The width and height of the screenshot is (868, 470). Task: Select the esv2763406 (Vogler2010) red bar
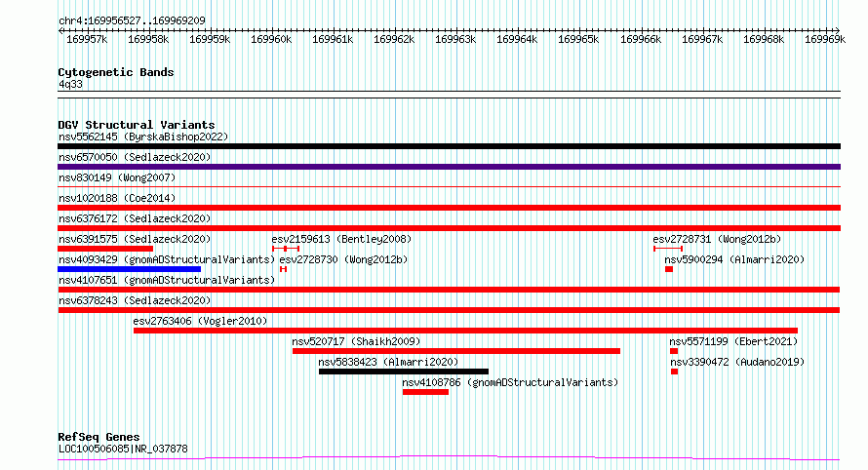pos(465,331)
